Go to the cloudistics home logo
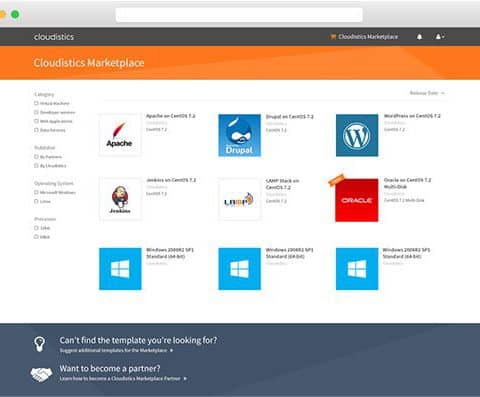This screenshot has width=480, height=397. click(x=54, y=37)
